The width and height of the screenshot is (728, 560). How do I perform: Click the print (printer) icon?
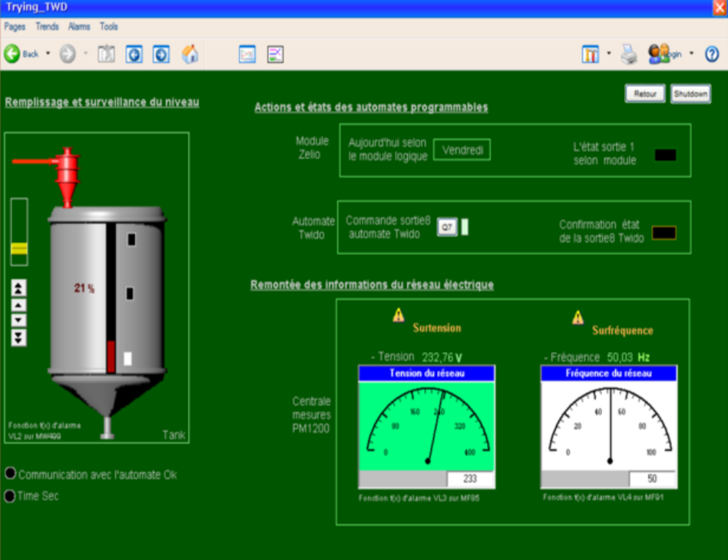629,54
